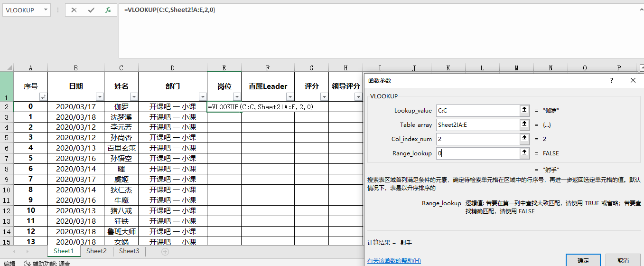
Task: Select column A header
Action: [31, 68]
